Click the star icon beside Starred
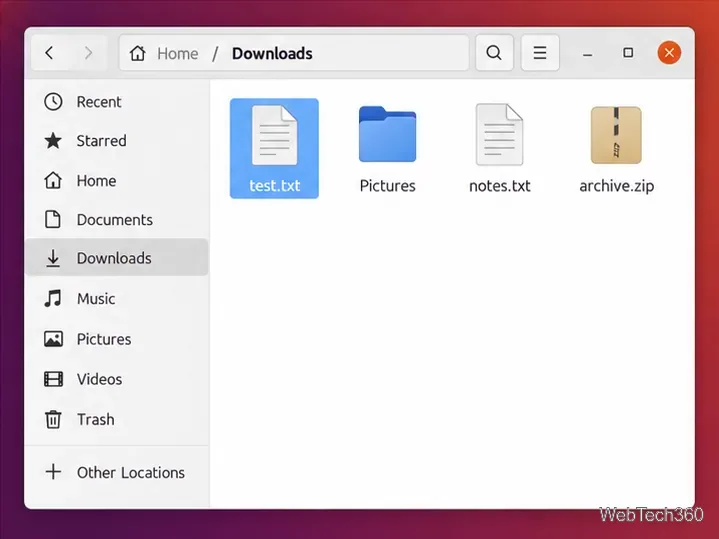This screenshot has width=719, height=539. pos(53,141)
